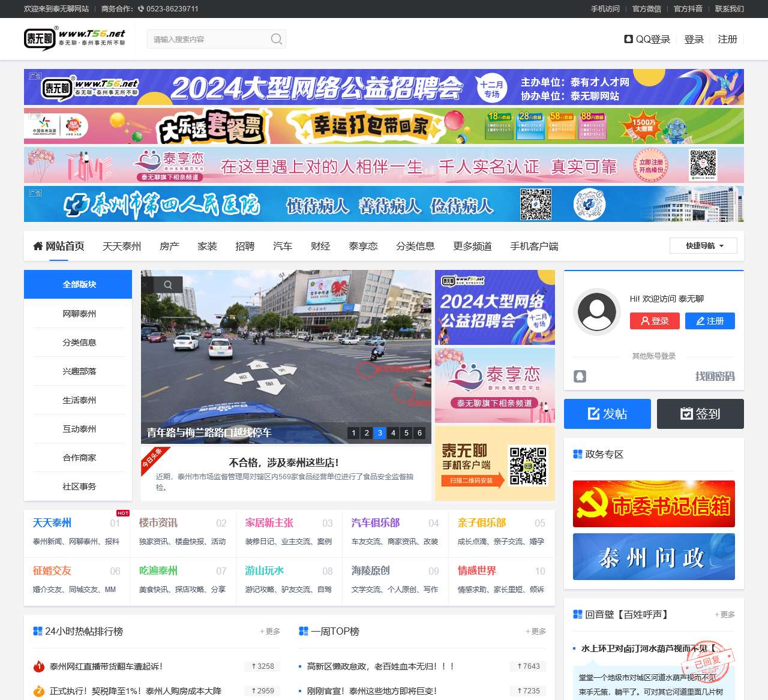Click the magnifier icon on the slideshow
The image size is (768, 700).
coord(168,285)
